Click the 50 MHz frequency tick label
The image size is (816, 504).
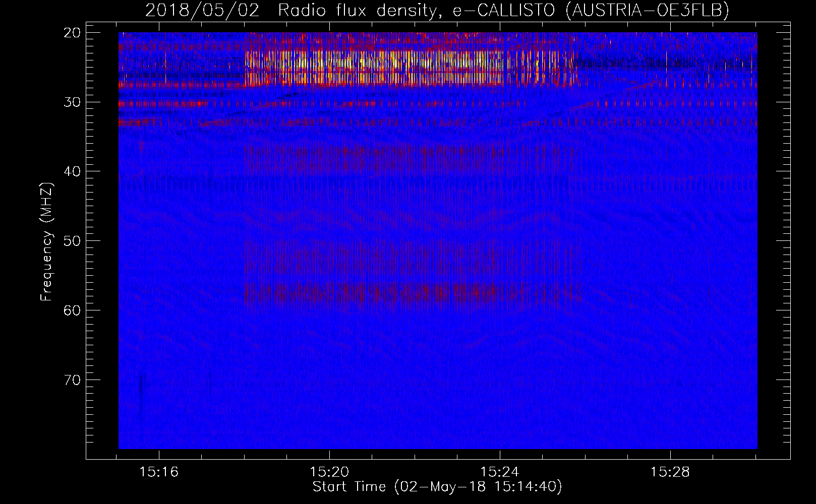(x=72, y=241)
